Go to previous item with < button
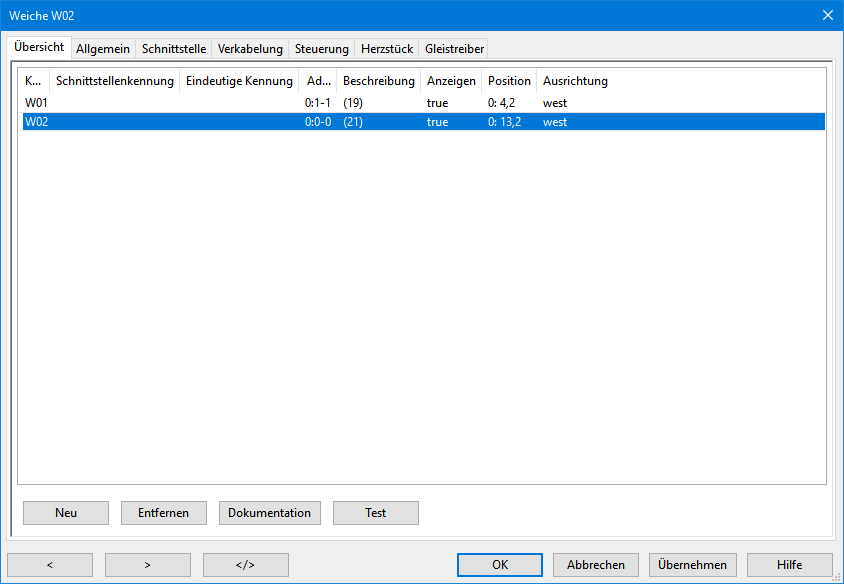This screenshot has height=584, width=844. coord(50,565)
